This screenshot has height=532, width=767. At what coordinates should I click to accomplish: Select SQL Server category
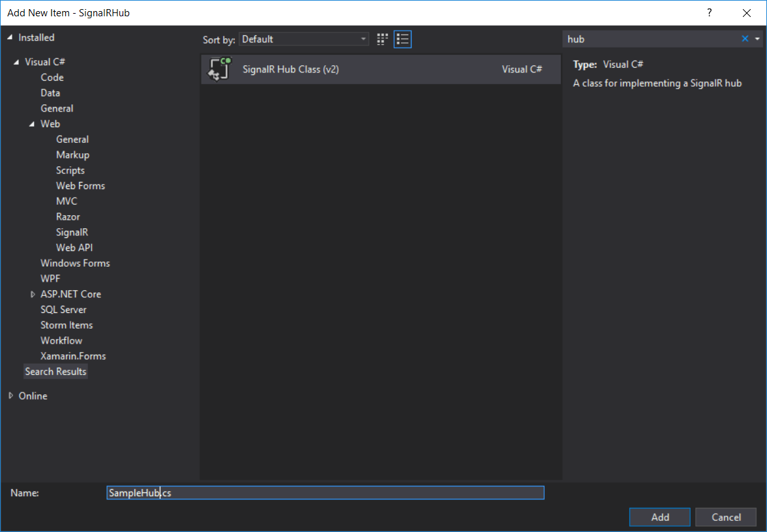(63, 310)
